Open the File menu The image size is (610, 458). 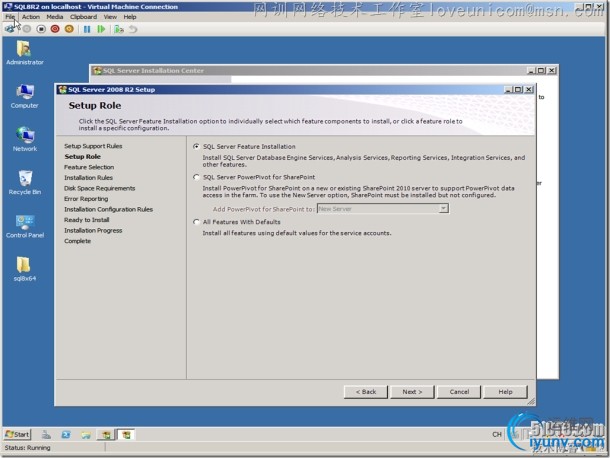tap(10, 17)
